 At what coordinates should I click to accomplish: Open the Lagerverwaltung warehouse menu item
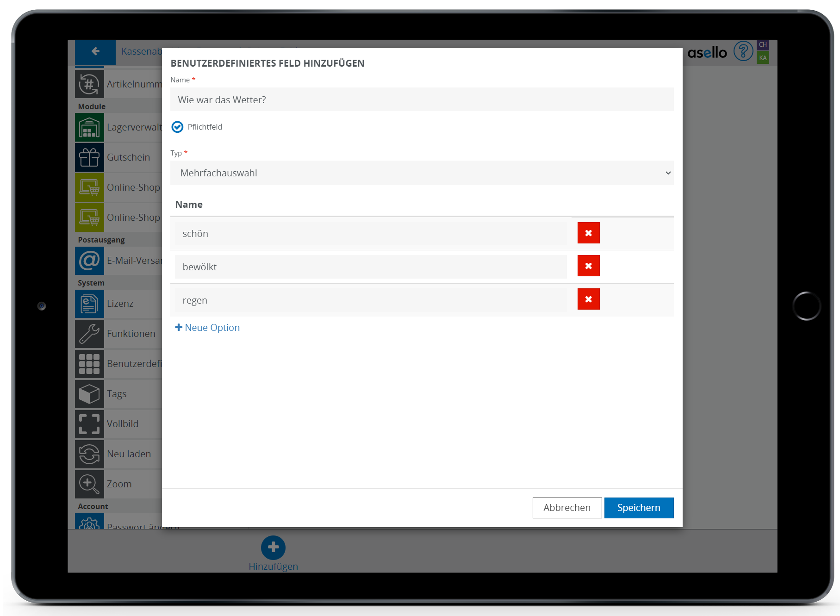pos(89,127)
